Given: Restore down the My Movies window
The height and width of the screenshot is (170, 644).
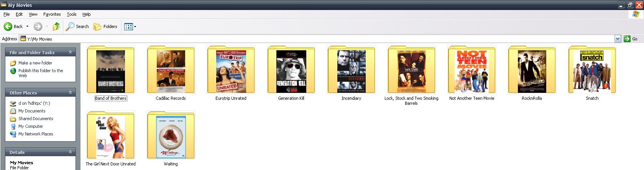Looking at the screenshot, I should 630,5.
